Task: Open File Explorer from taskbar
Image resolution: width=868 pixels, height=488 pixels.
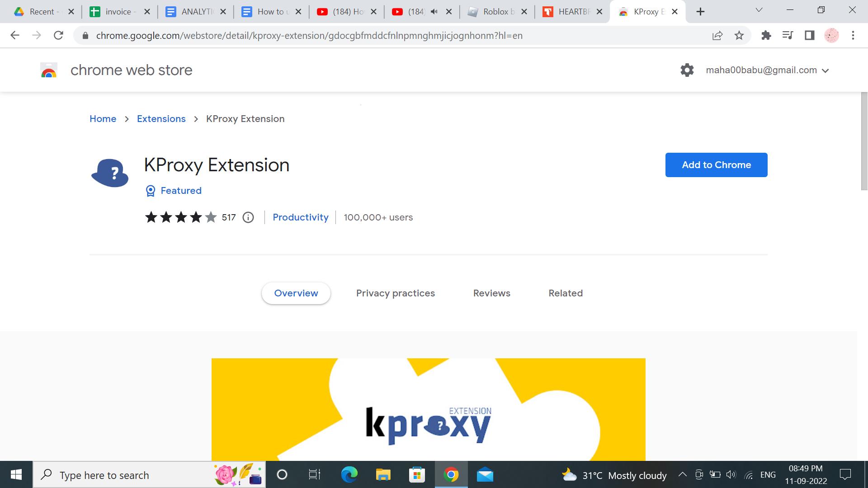Action: point(383,475)
